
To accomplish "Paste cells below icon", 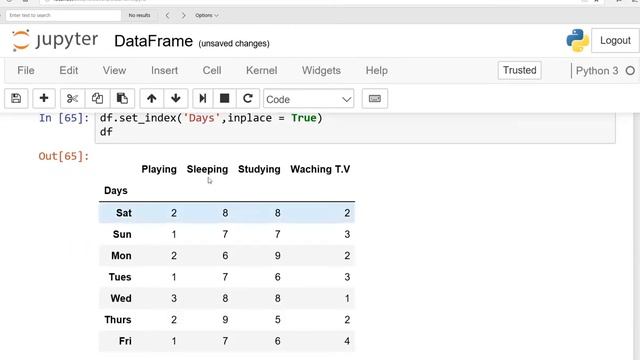I will click(122, 98).
